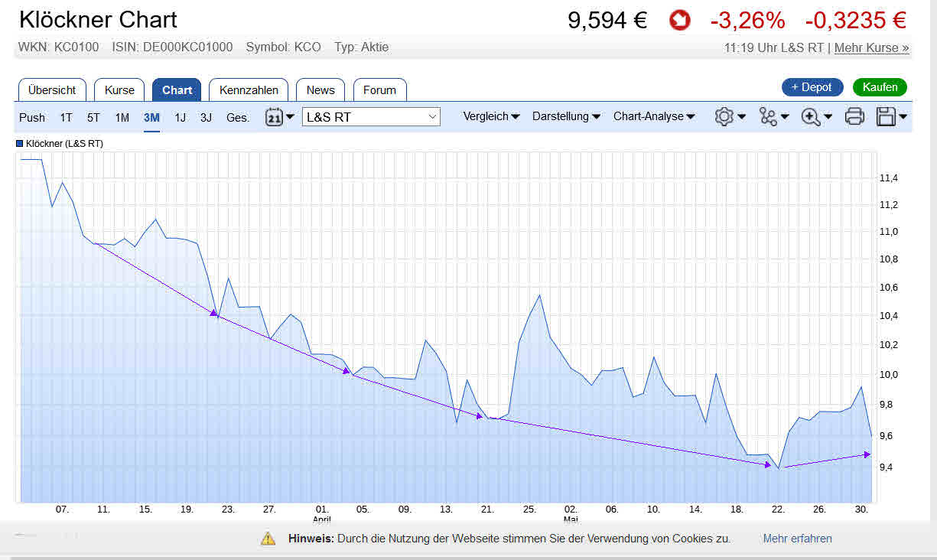Click the + Depot button
Image resolution: width=937 pixels, height=560 pixels.
812,87
